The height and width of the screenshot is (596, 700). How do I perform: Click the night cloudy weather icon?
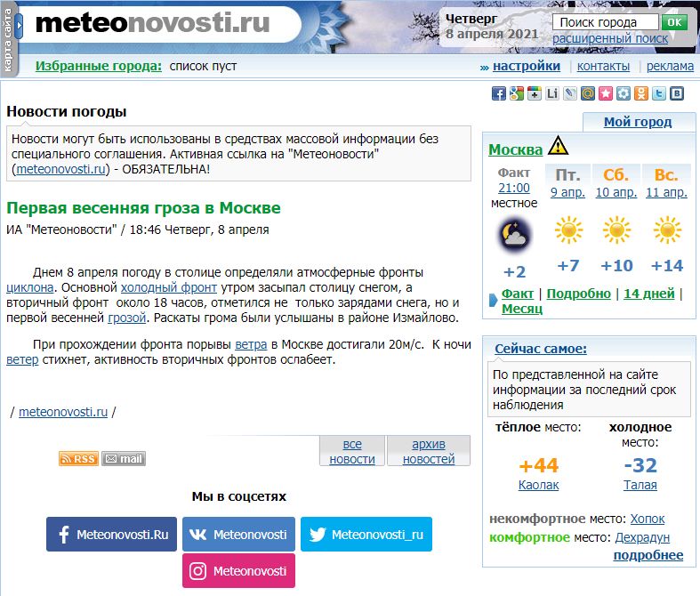click(x=514, y=235)
